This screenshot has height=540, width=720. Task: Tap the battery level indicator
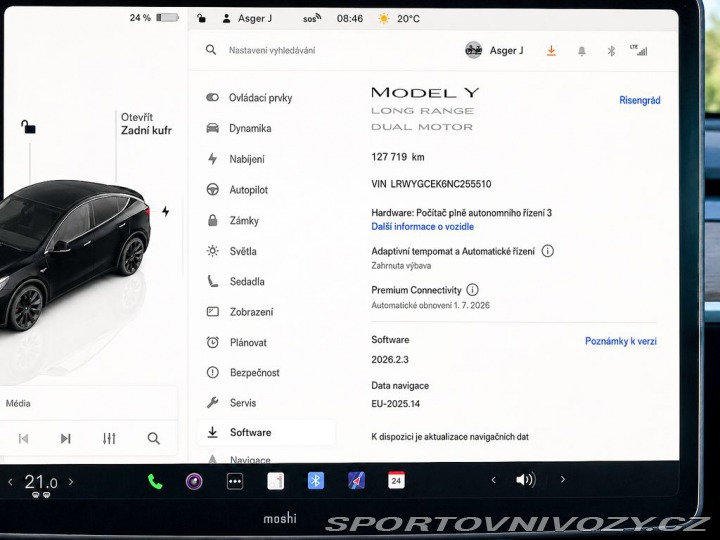point(154,18)
